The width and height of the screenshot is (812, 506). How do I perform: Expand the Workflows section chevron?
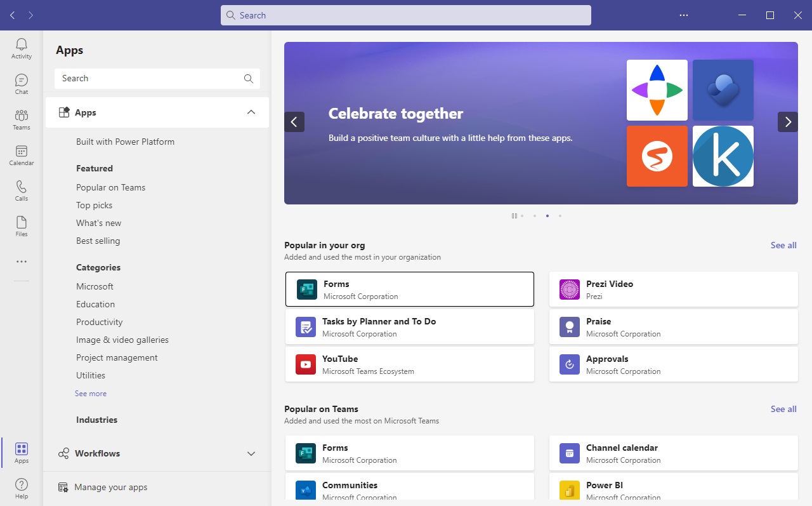(x=251, y=453)
